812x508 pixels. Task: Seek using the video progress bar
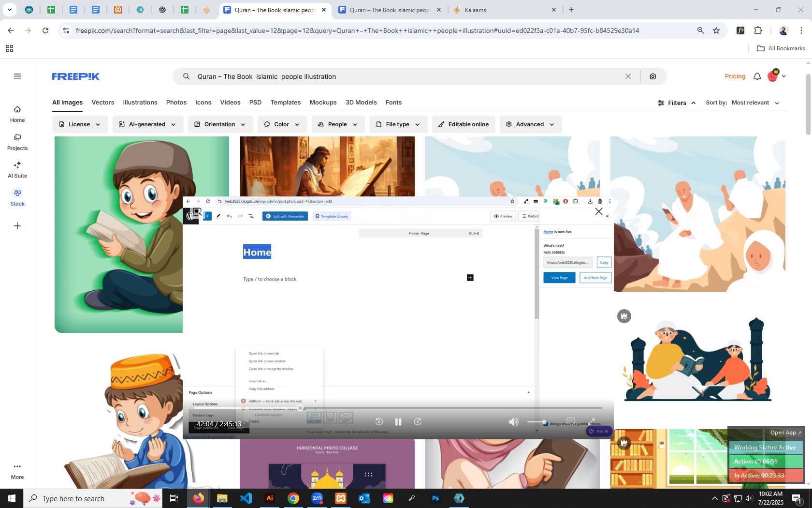coord(398,408)
